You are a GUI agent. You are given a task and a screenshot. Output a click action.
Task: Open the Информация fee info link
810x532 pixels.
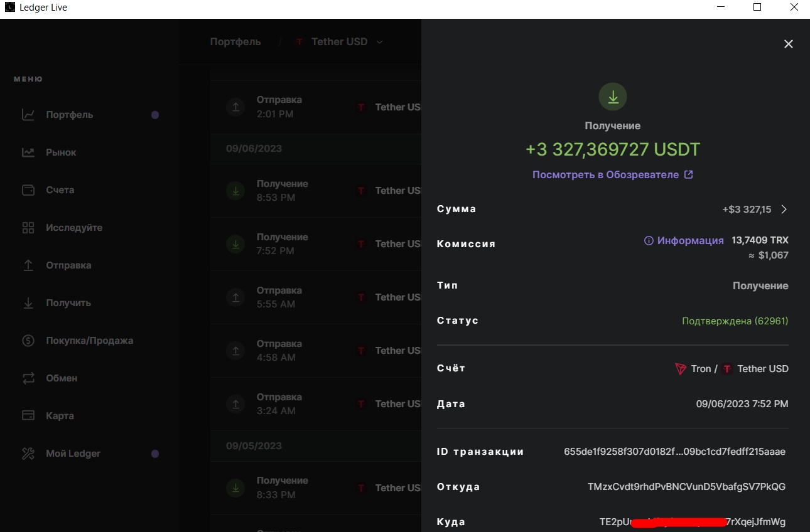coord(684,240)
